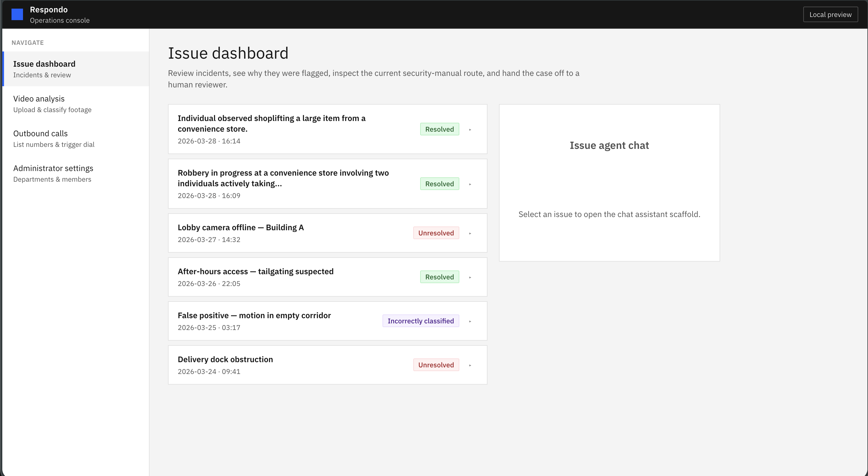868x476 pixels.
Task: Expand Delivery dock obstruction row arrow
Action: click(x=470, y=365)
